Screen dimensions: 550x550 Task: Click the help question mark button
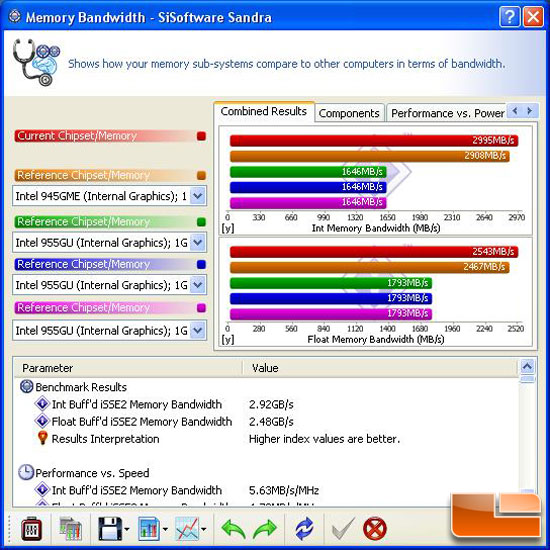coord(509,16)
